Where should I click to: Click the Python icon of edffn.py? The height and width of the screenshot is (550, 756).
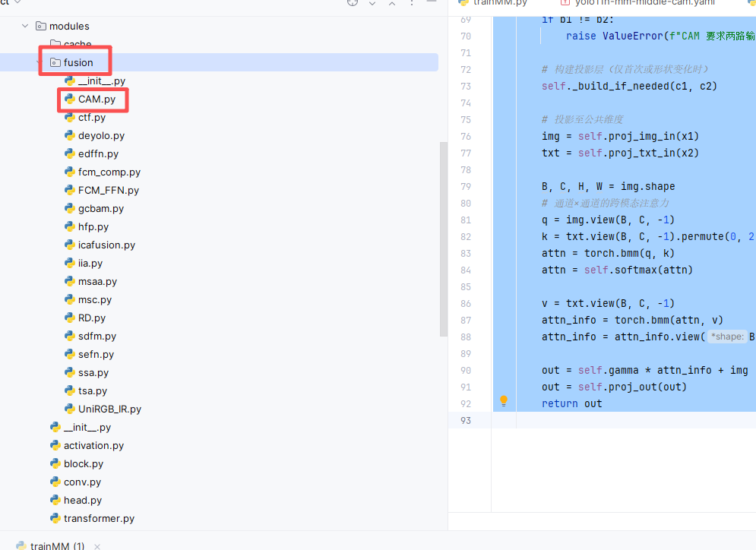click(x=70, y=153)
